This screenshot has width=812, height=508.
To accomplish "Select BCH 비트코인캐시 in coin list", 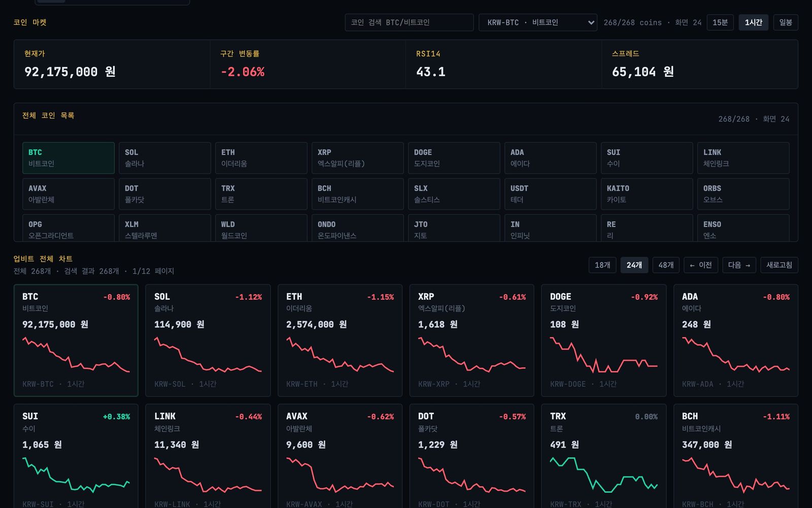I will [358, 194].
